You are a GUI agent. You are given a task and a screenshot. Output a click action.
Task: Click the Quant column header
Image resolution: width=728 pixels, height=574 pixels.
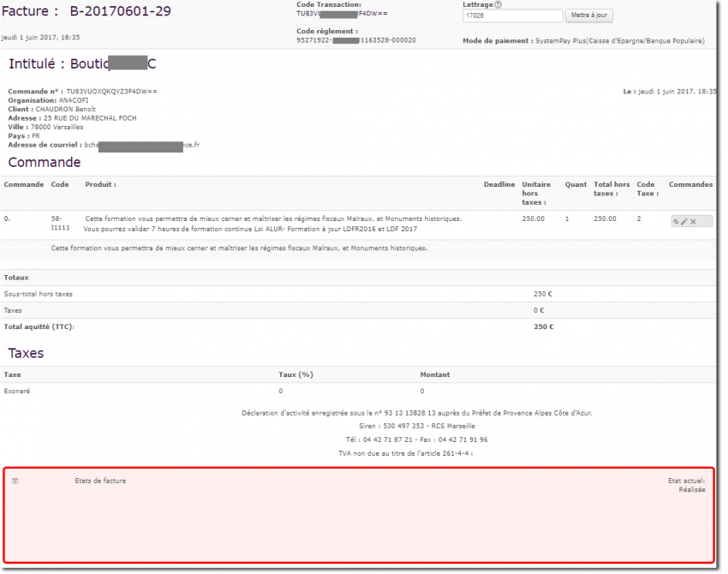576,184
